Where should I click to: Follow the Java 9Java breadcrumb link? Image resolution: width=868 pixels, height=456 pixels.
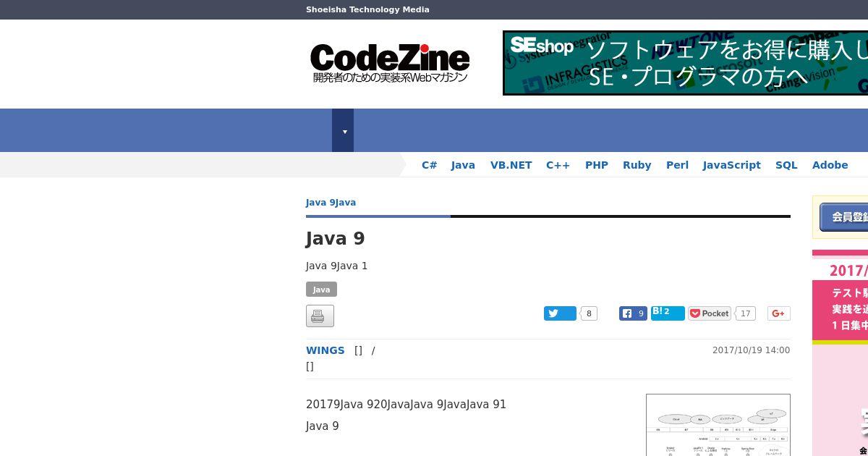click(331, 203)
